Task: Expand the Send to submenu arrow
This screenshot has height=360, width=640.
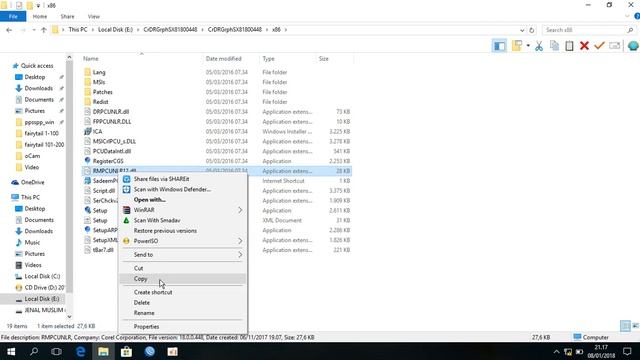Action: tap(240, 255)
